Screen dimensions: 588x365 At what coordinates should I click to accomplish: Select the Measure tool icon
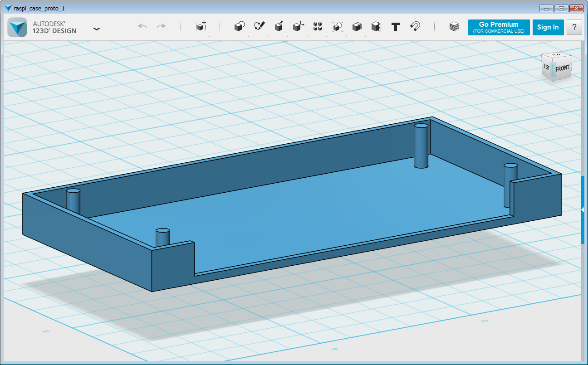(x=376, y=27)
